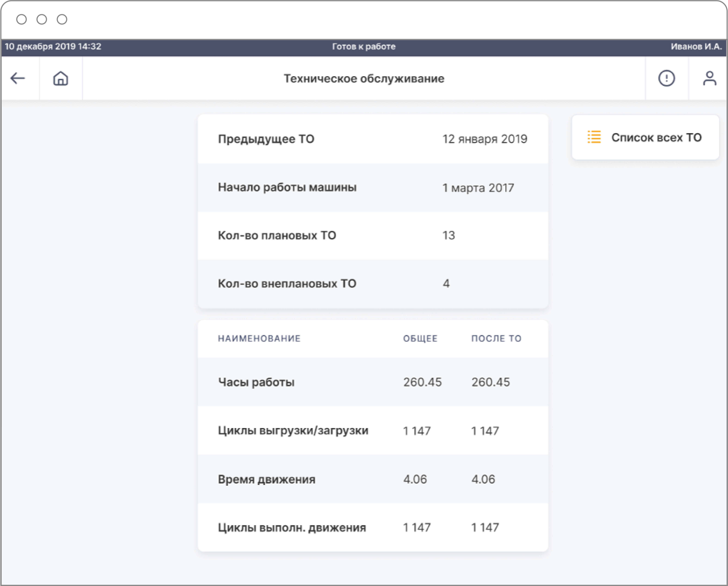Click the Общее column header

click(x=420, y=338)
